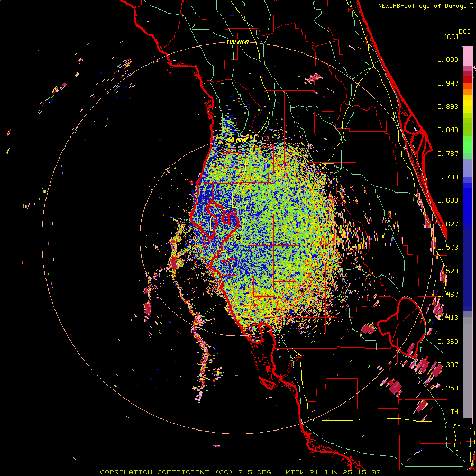Click the [CC] units label
The width and height of the screenshot is (476, 476).
(452, 36)
